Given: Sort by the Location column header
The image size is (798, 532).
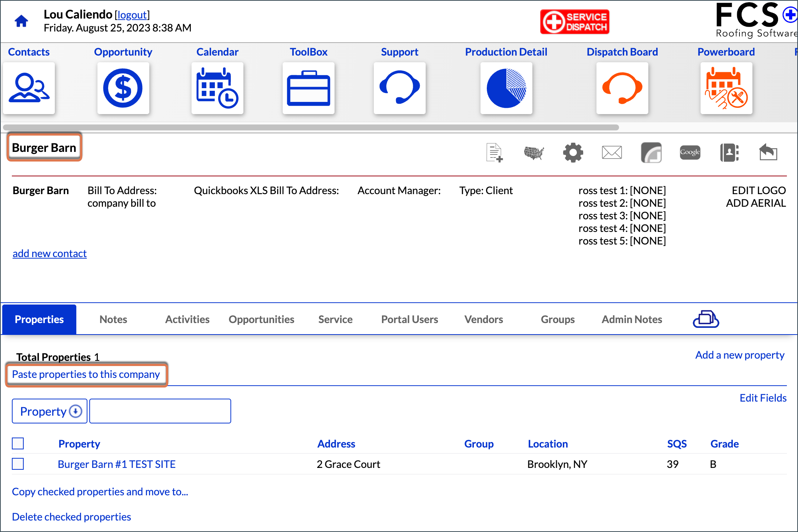Looking at the screenshot, I should click(x=548, y=444).
